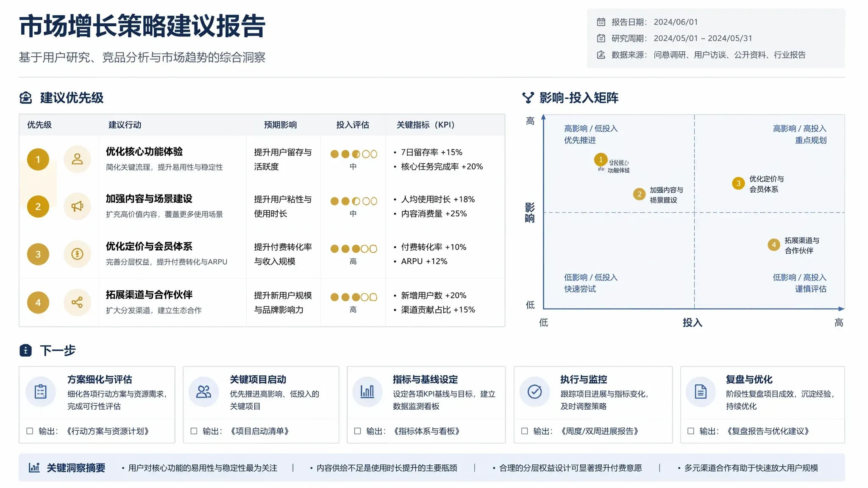Click the 建议行动 column header

coord(125,125)
